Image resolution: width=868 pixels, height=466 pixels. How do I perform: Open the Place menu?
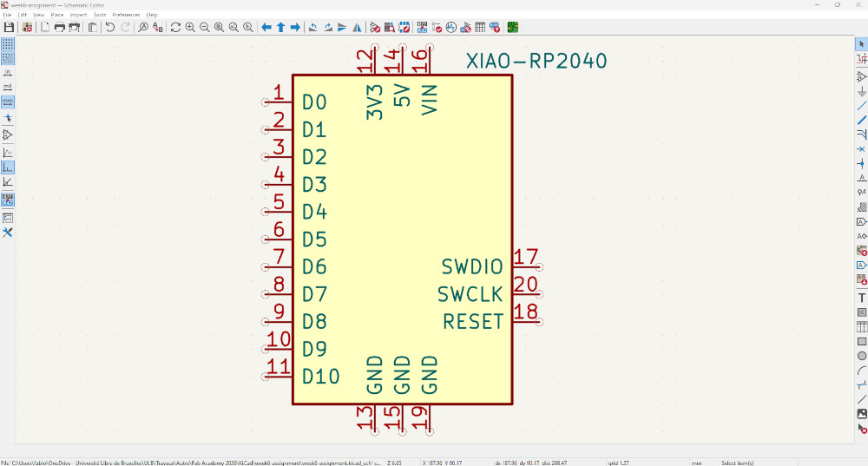[57, 15]
